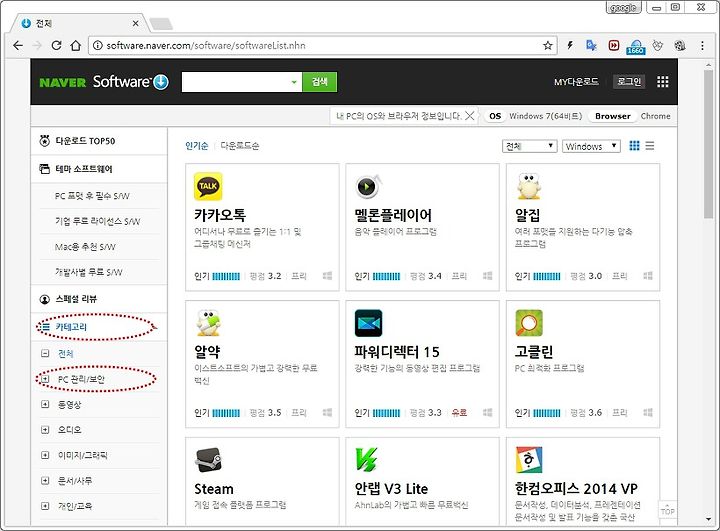This screenshot has height=531, width=720.
Task: Click the lightning bolt extension icon
Action: click(x=570, y=45)
